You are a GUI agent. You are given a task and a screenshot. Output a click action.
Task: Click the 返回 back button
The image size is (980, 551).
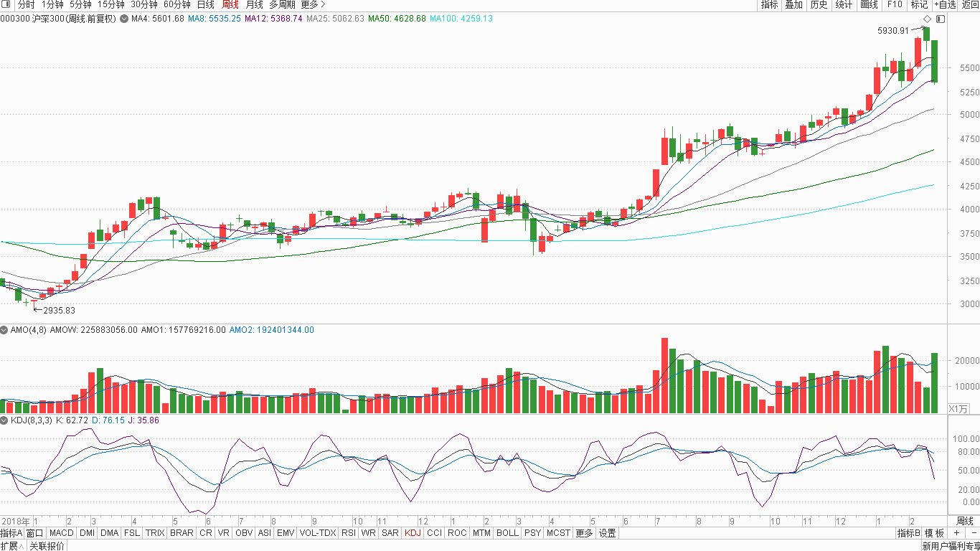[x=970, y=4]
